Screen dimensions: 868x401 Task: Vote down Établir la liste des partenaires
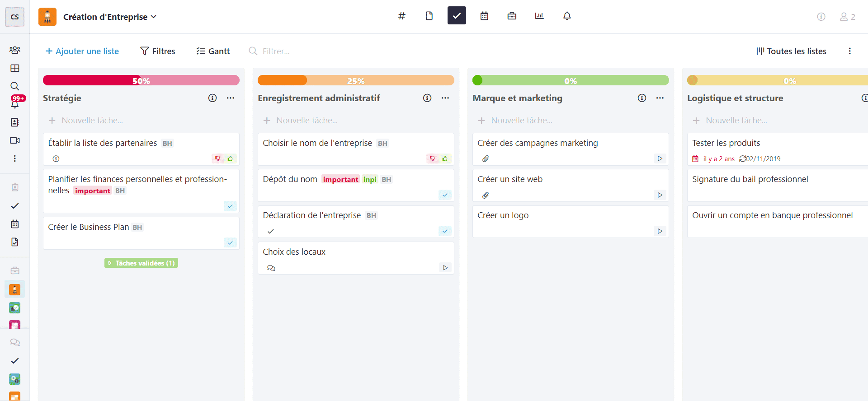pyautogui.click(x=218, y=159)
